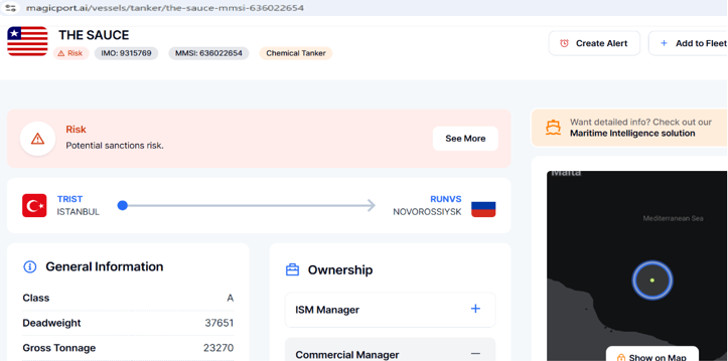Click Class value A

(x=230, y=298)
